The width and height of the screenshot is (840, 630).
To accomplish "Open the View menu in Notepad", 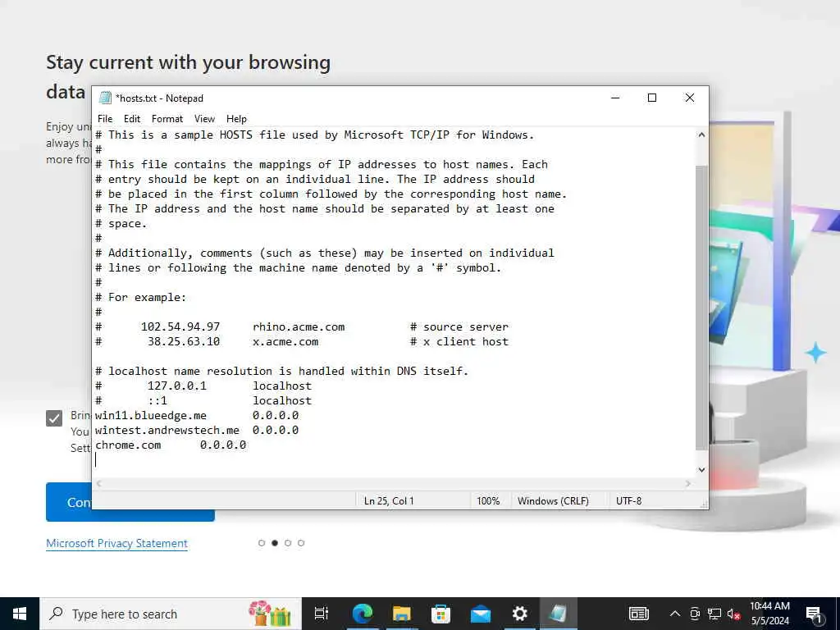I will tap(204, 119).
